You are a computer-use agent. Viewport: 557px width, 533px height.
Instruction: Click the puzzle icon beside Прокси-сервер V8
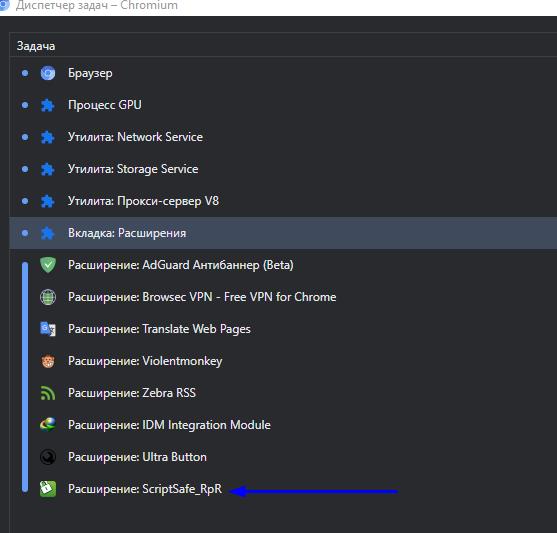tap(48, 201)
